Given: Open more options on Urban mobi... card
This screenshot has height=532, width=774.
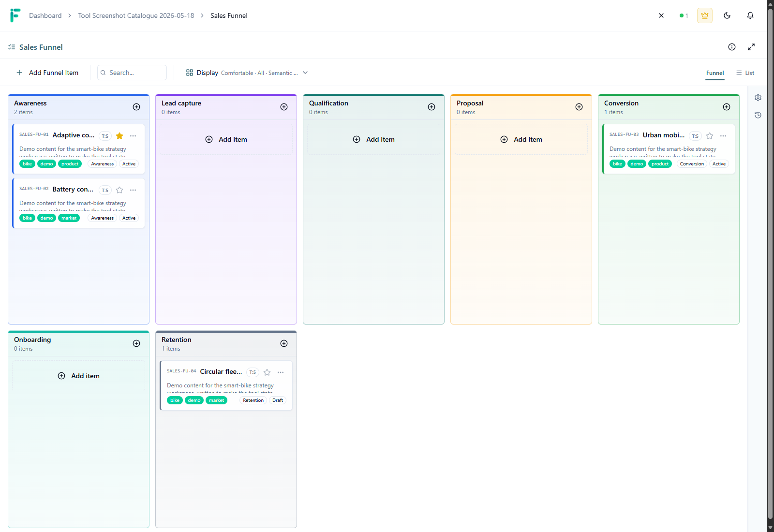Looking at the screenshot, I should [723, 136].
